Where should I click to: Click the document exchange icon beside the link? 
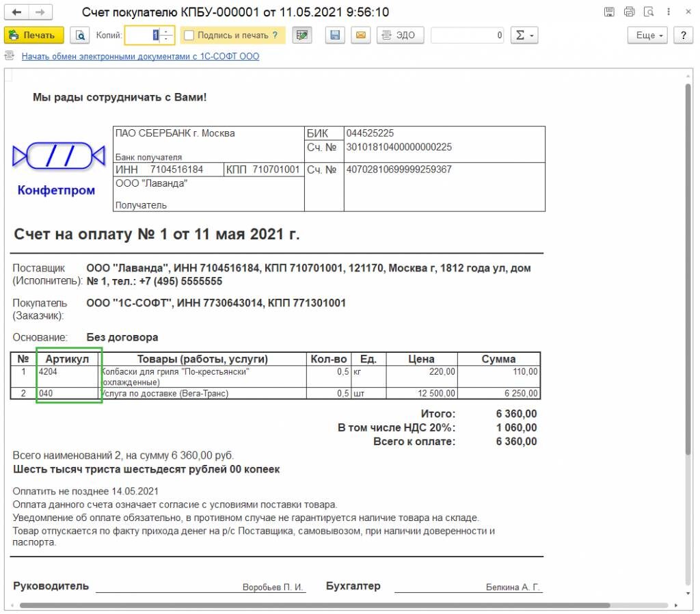point(10,56)
